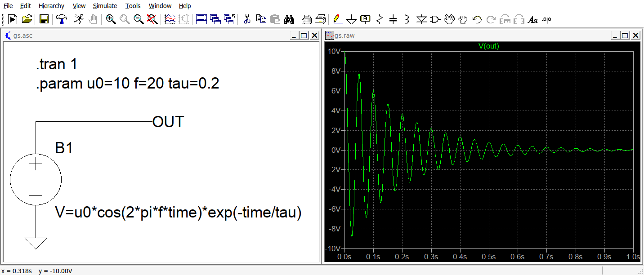Screen dimensions: 644x275
Task: Place an Inductor component
Action: pyautogui.click(x=407, y=19)
